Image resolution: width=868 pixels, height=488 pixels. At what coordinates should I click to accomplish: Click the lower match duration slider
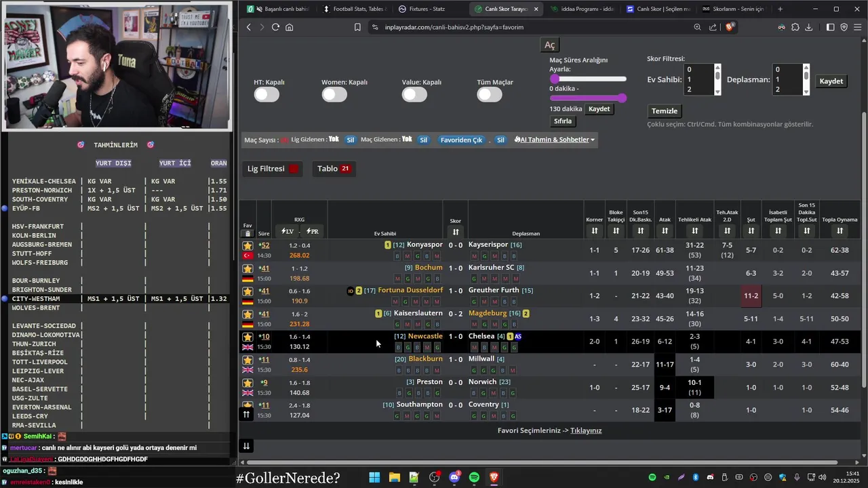click(x=588, y=98)
